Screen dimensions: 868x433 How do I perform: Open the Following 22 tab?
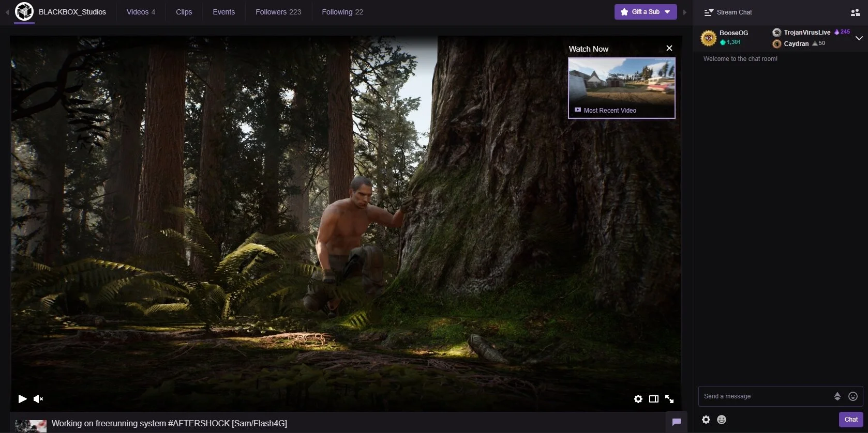tap(342, 12)
